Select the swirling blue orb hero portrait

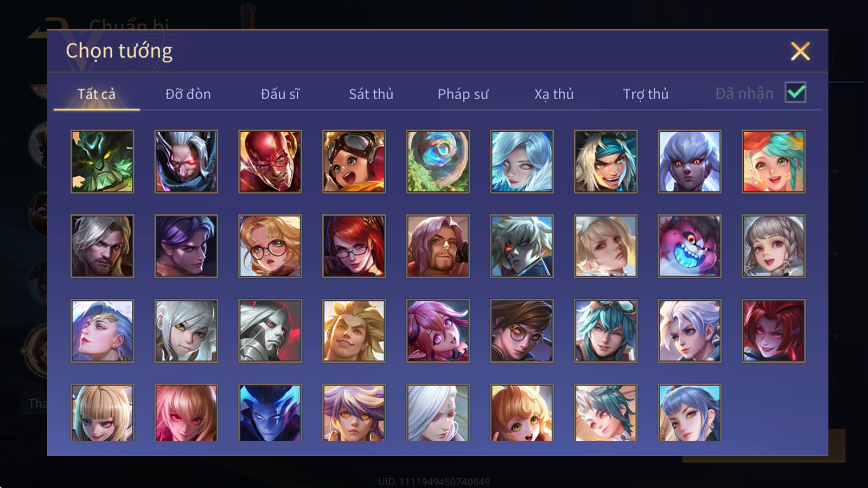click(x=438, y=162)
